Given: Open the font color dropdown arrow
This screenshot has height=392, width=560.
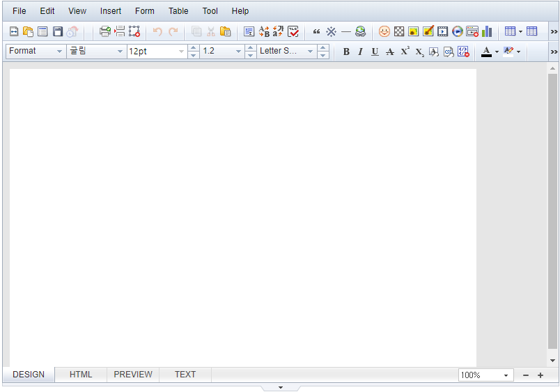Looking at the screenshot, I should [497, 52].
